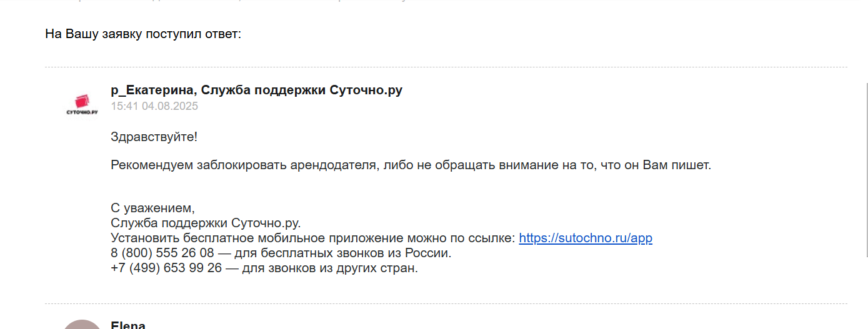Click the timestamp 15:41 04.08.2025
868x329 pixels.
click(154, 106)
